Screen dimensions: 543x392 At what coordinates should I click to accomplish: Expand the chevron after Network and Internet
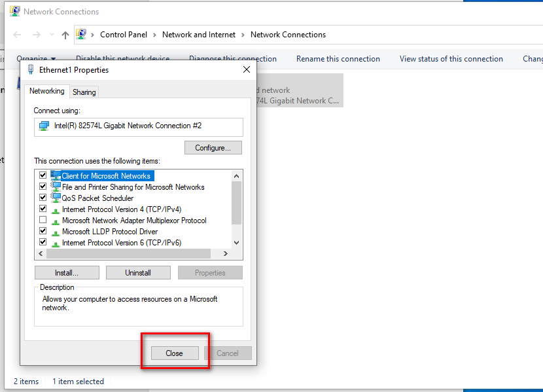pyautogui.click(x=243, y=35)
